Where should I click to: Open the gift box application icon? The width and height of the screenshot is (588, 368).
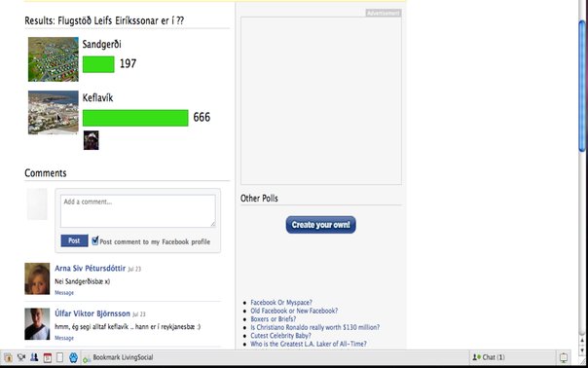tap(8, 357)
